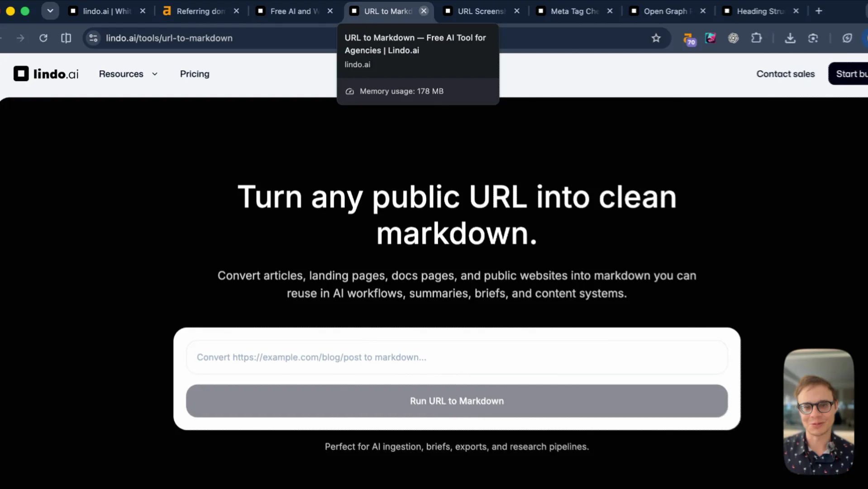
Task: Expand the tab search dropdown
Action: [x=50, y=11]
